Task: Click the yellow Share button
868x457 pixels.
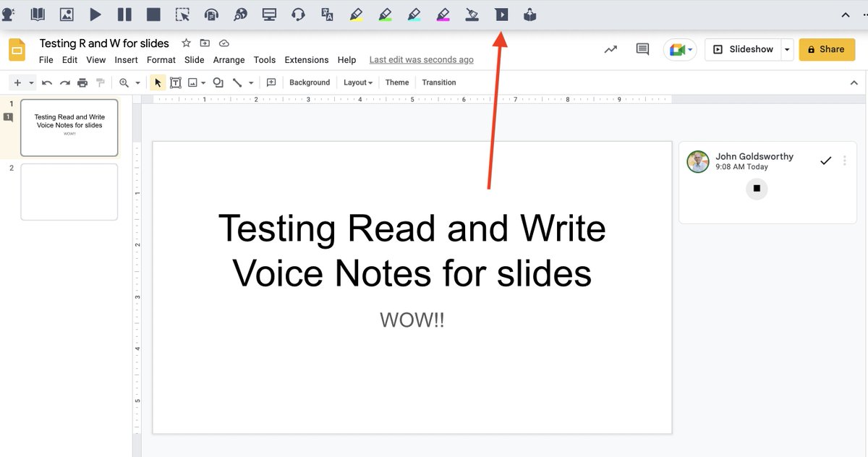Action: pyautogui.click(x=827, y=49)
